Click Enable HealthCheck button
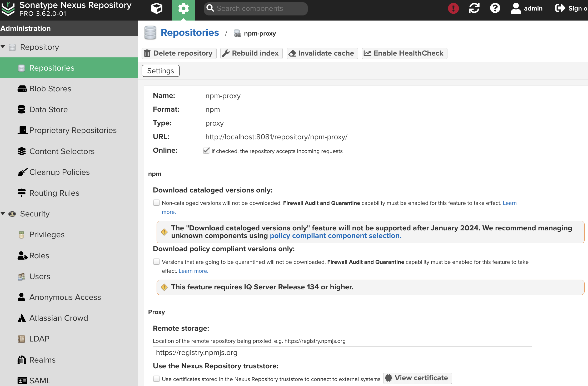 403,53
